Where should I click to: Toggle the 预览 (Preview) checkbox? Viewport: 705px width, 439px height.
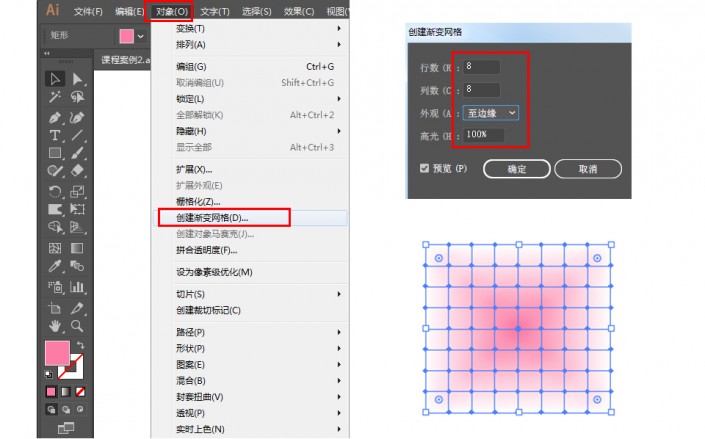pyautogui.click(x=424, y=168)
